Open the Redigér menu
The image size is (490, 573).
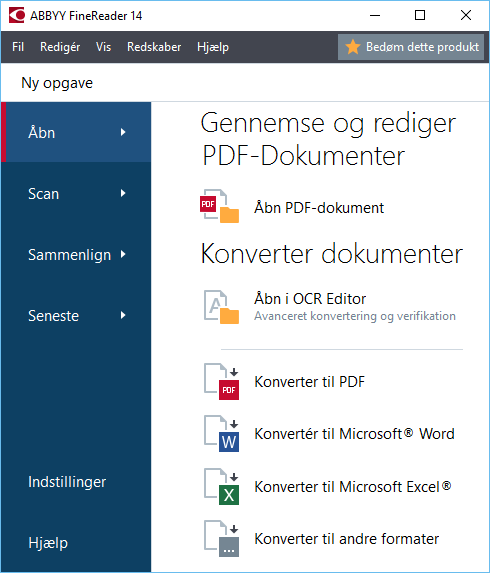[60, 47]
